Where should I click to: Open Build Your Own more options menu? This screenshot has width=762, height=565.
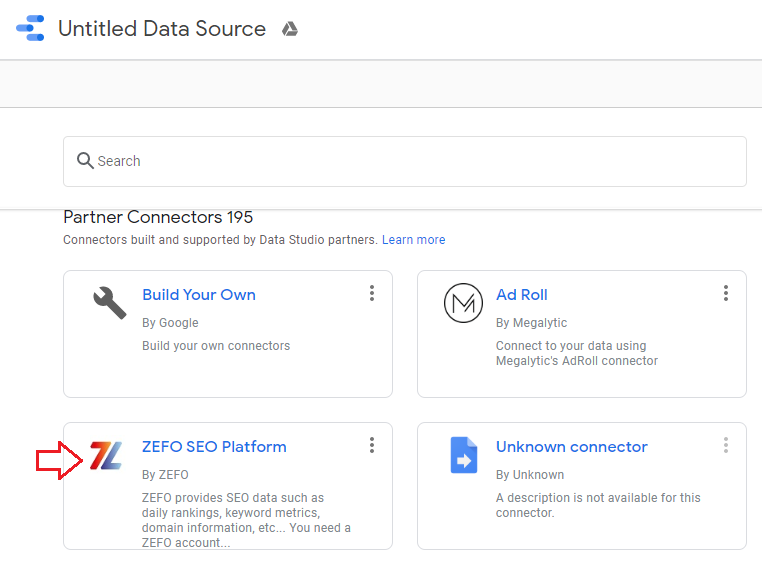[x=372, y=293]
